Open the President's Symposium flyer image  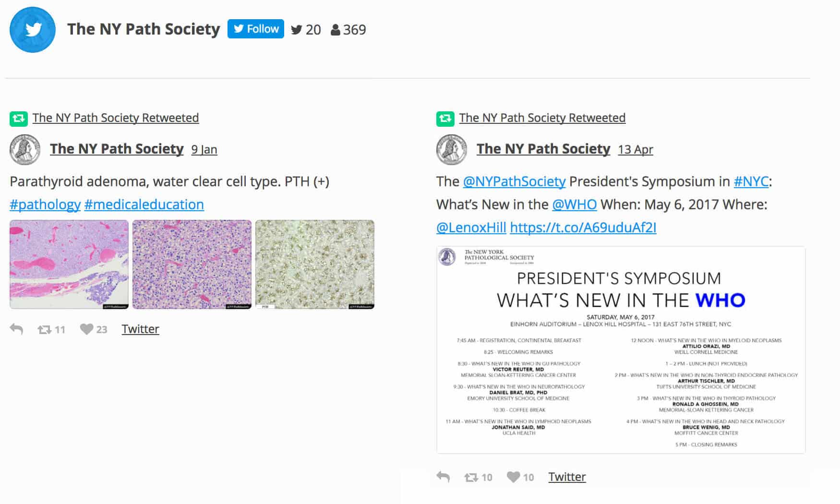click(x=621, y=350)
